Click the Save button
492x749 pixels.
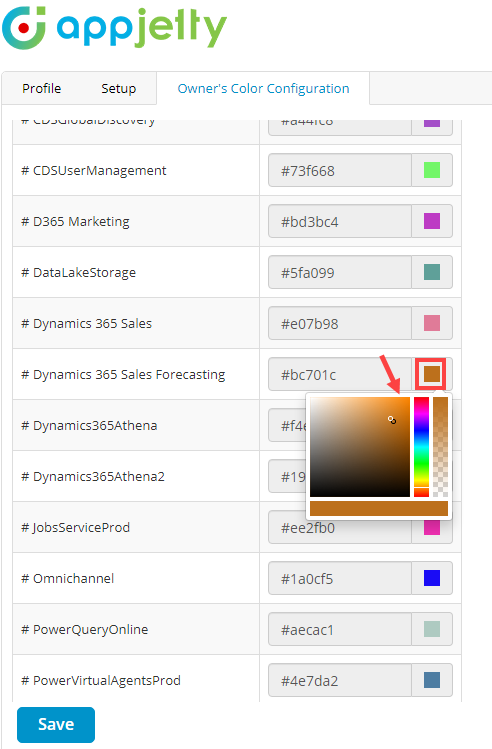point(56,724)
